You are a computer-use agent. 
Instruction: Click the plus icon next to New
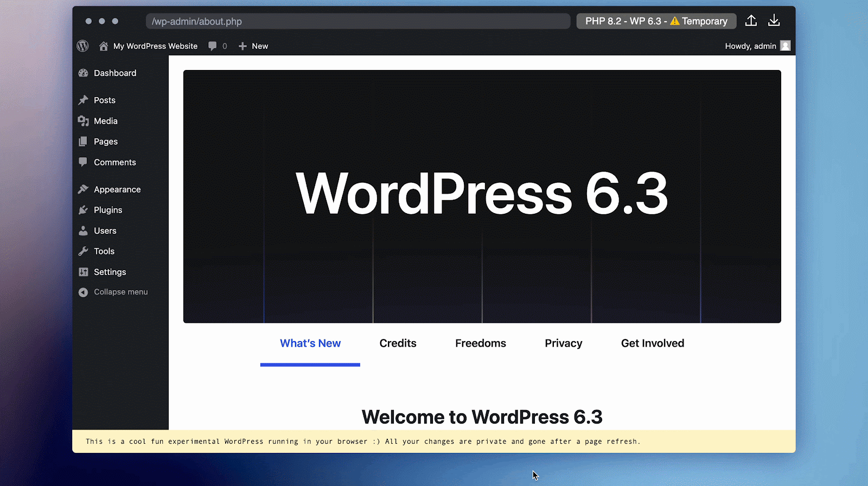click(242, 46)
